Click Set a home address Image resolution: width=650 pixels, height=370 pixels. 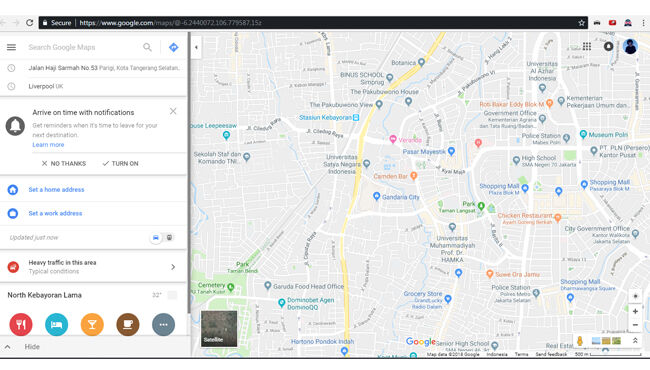[x=56, y=189]
